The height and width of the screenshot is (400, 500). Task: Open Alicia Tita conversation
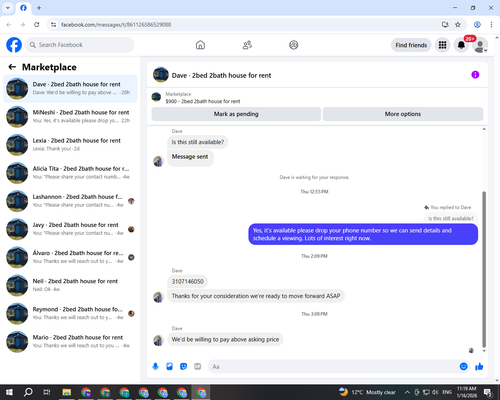click(70, 173)
